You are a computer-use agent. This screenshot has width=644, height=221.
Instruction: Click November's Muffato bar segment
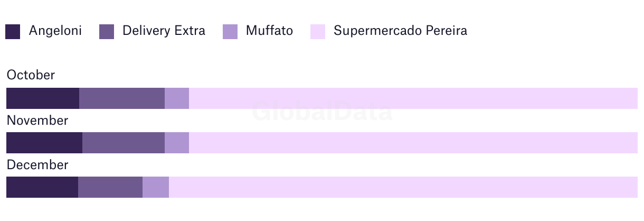[177, 143]
